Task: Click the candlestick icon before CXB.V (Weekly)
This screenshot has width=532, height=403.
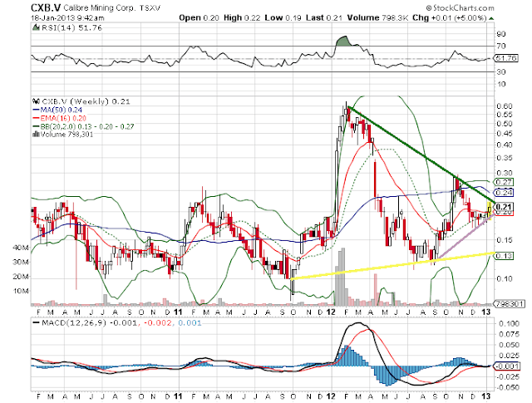Action: pyautogui.click(x=36, y=101)
